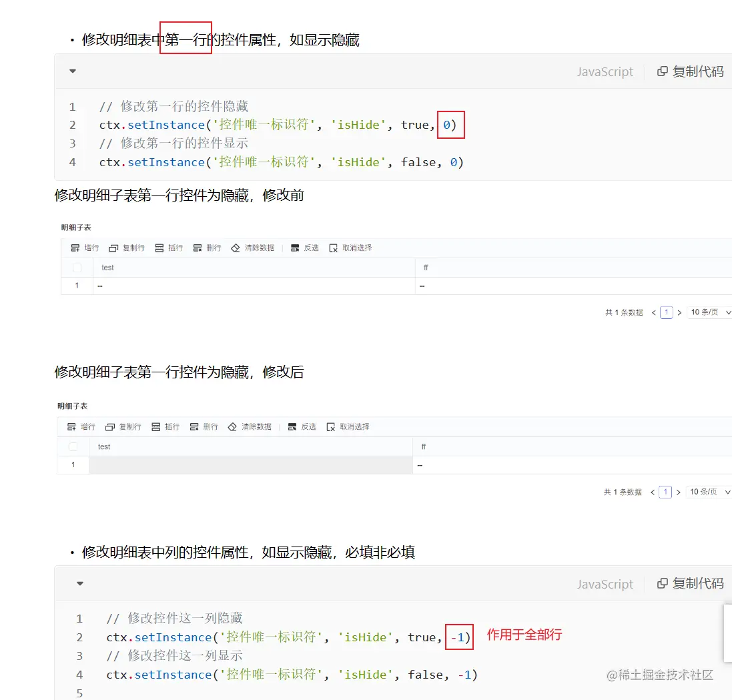Click the code line with 'isHide', false, 0

[282, 163]
